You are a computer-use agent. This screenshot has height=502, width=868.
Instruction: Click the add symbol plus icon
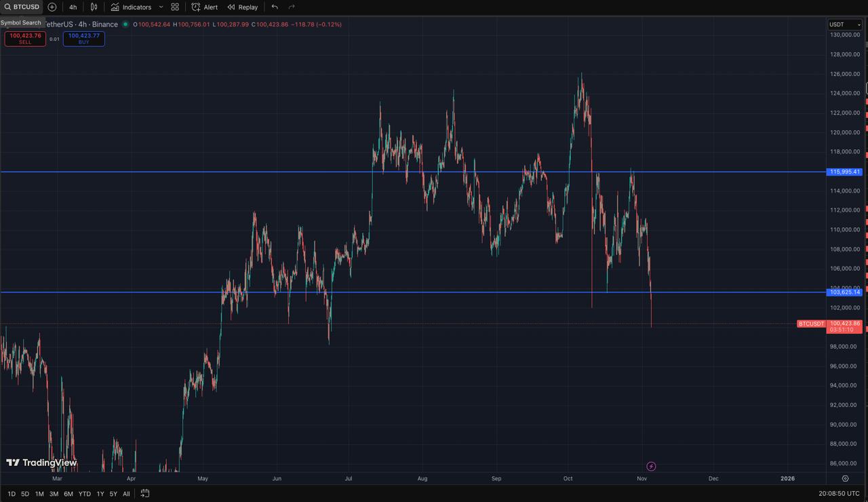pyautogui.click(x=52, y=7)
